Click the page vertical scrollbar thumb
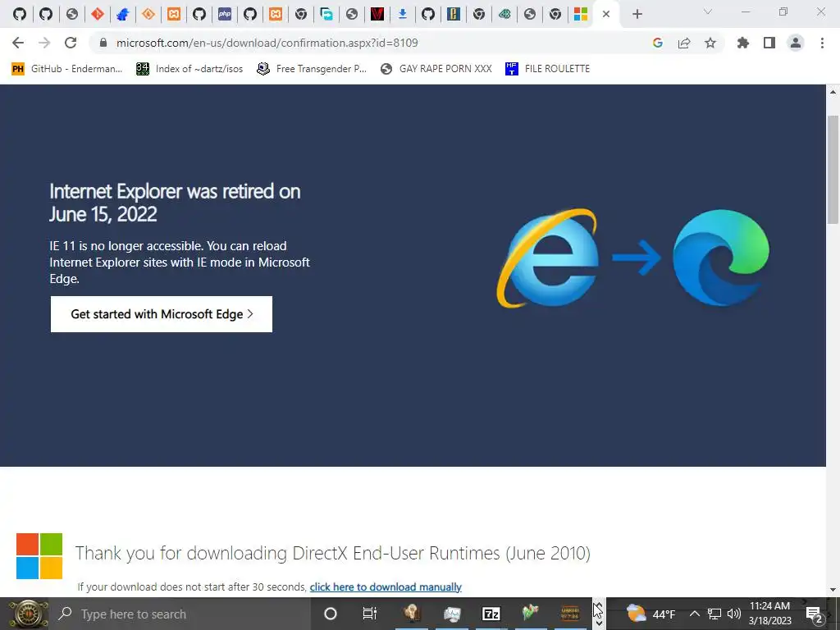 coord(833,170)
